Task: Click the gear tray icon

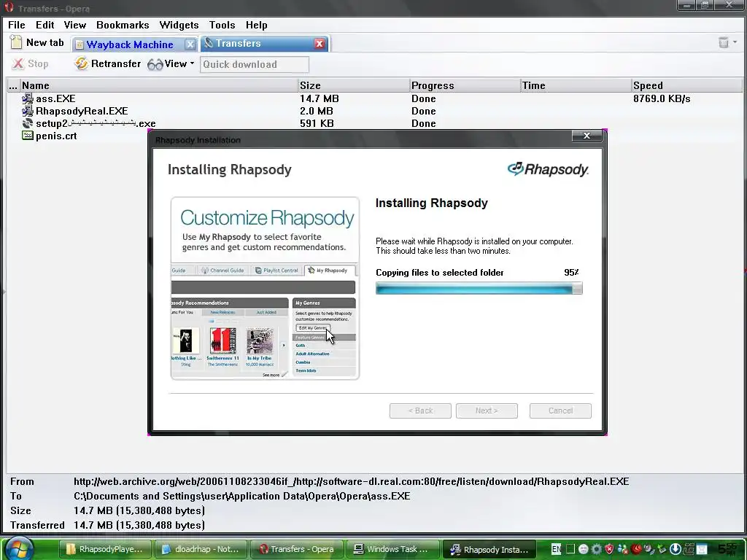Action: pos(596,549)
